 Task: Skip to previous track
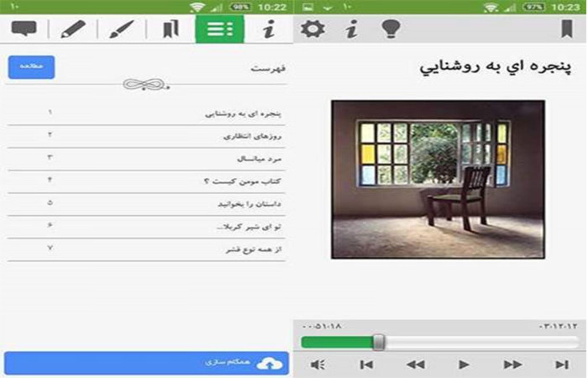tap(367, 365)
